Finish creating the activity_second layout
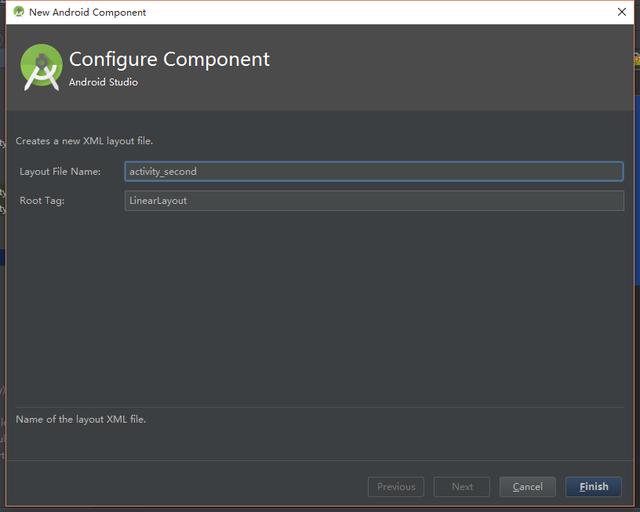 click(593, 487)
